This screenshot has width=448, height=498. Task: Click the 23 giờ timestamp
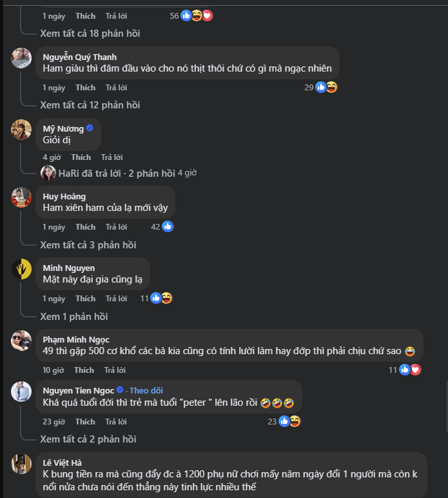tap(54, 421)
